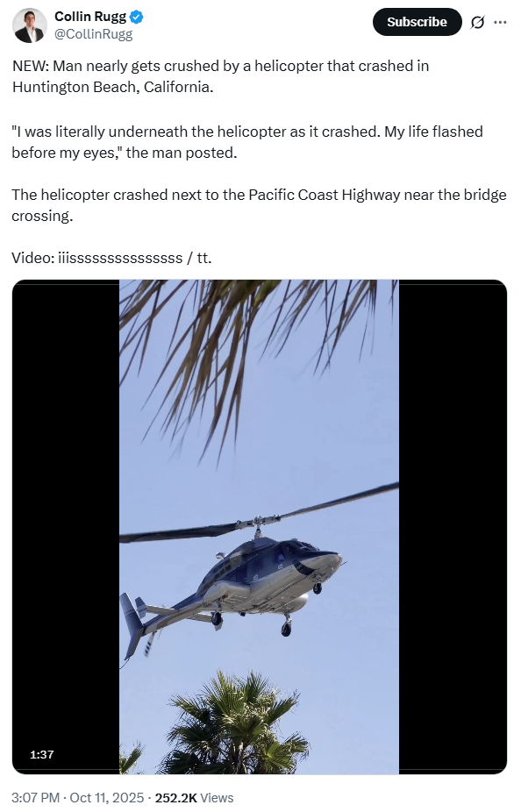Screen dimensions: 521x812
Task: Open the Collin Rugg display name link
Action: (90, 17)
